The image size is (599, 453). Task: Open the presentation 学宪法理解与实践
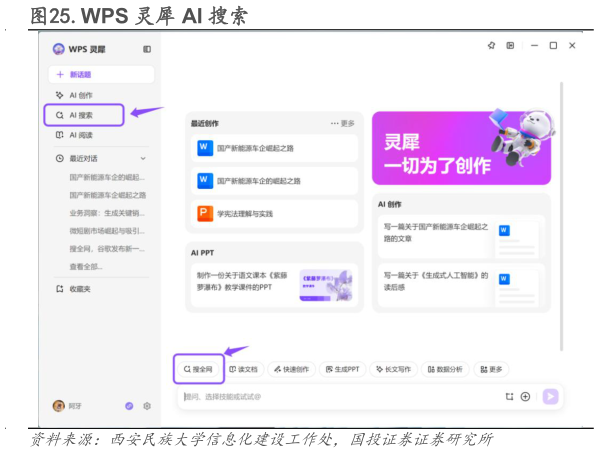click(274, 214)
